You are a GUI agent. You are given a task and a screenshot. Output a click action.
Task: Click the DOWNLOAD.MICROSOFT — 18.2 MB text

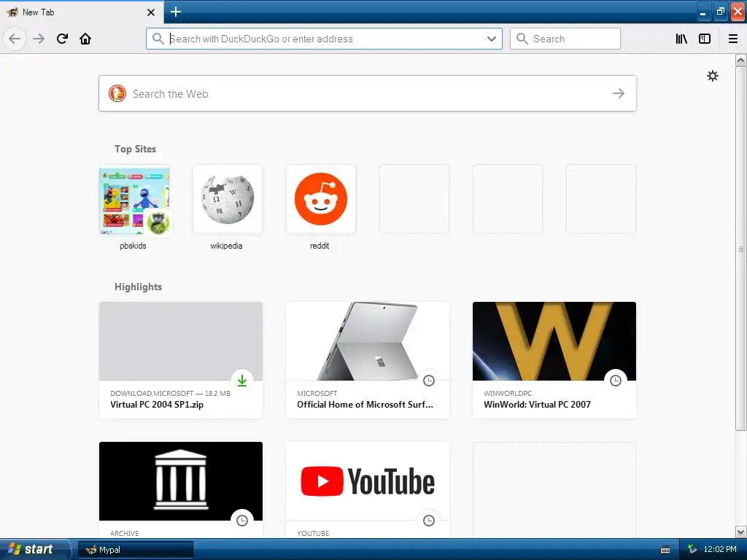point(170,393)
